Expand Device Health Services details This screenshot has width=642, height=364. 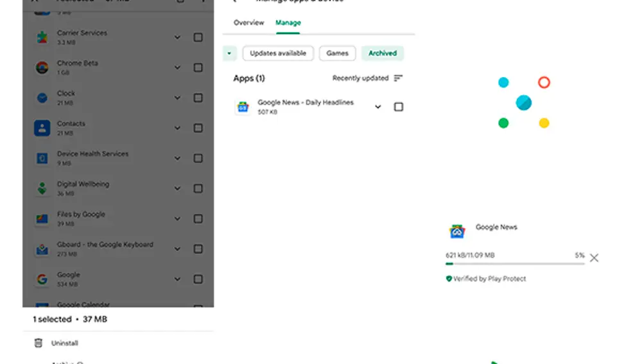[x=177, y=158]
